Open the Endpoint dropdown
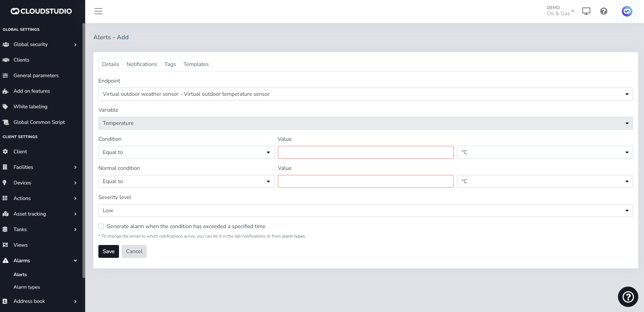This screenshot has height=312, width=644. coord(365,94)
